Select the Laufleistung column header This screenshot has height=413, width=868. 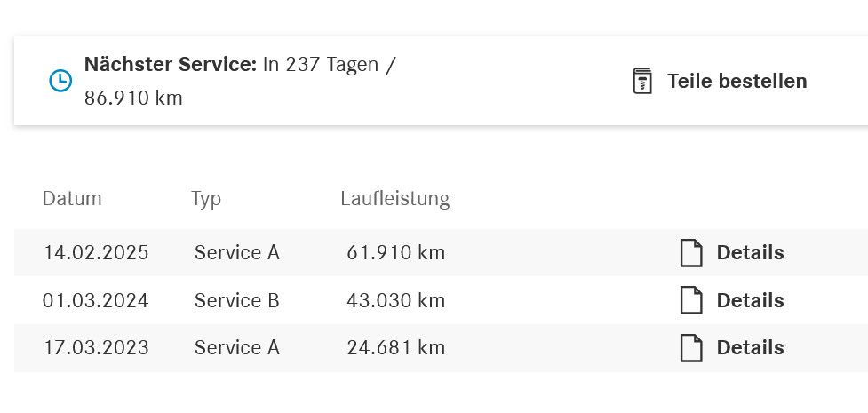(395, 199)
